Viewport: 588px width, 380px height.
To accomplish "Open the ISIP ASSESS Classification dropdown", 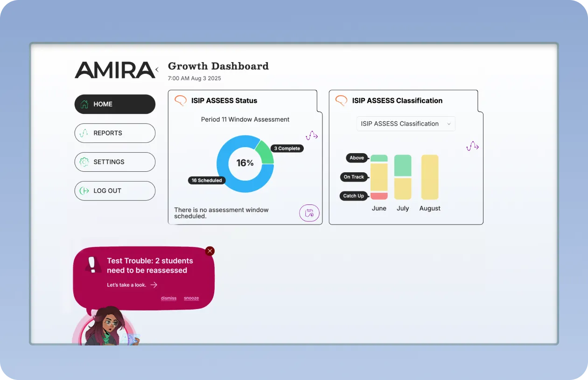I will 406,124.
